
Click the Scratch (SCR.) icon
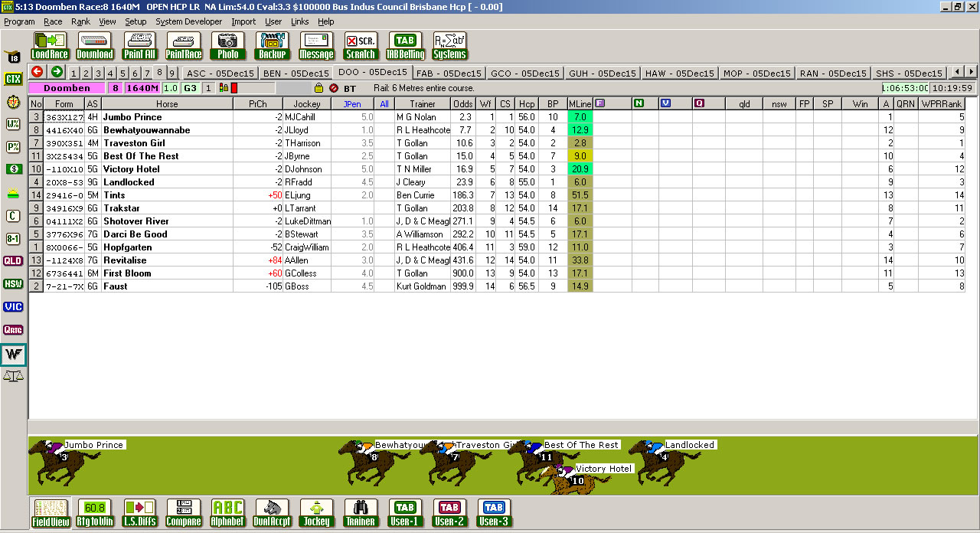[361, 46]
